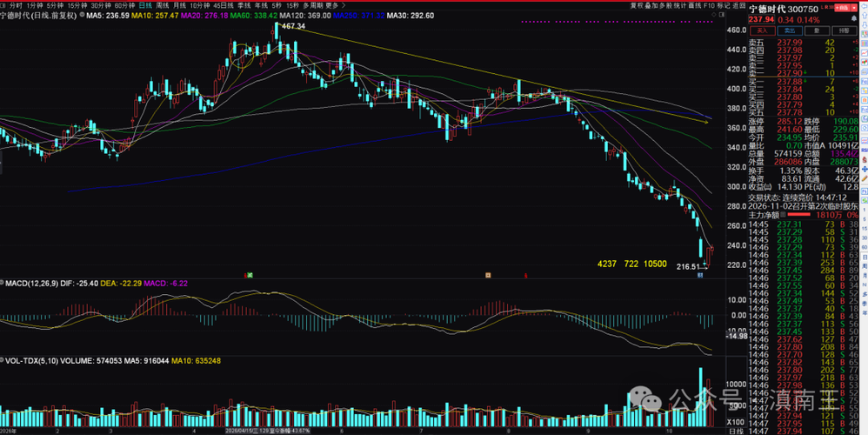
Task: Select the 1分钟 period tab
Action: 35,5
